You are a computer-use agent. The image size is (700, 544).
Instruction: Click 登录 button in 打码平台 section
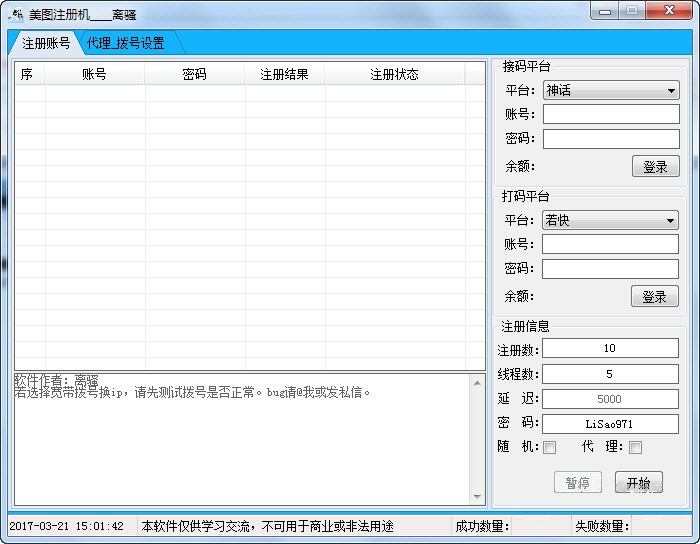pyautogui.click(x=655, y=296)
